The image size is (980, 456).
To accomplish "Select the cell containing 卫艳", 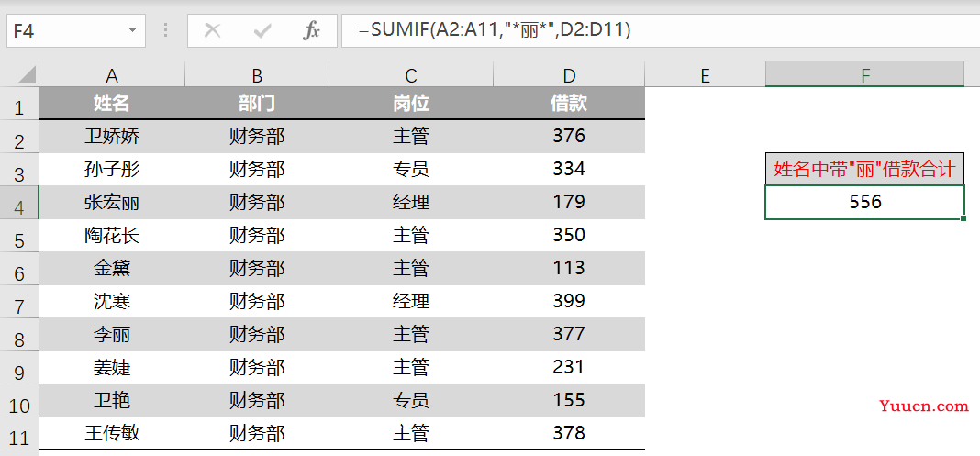I will click(112, 400).
